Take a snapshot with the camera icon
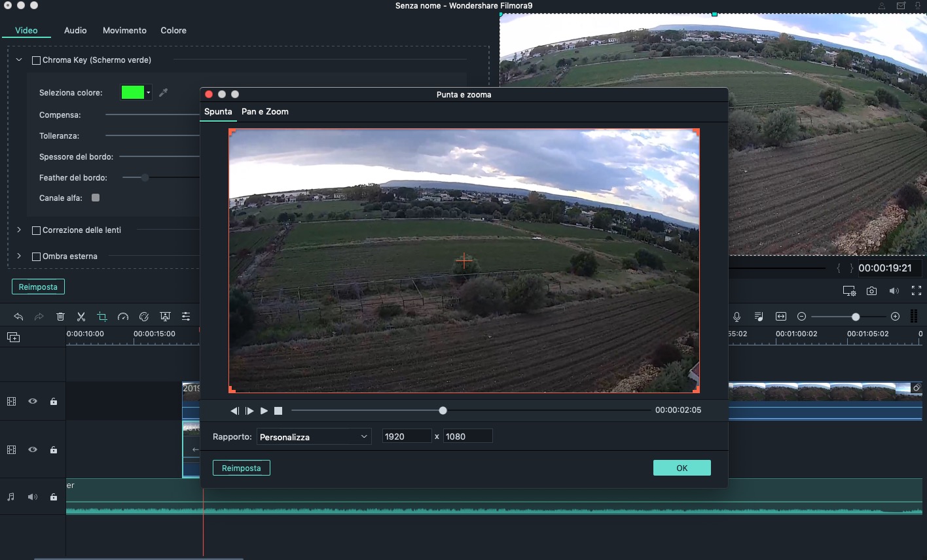Image resolution: width=927 pixels, height=560 pixels. 871,291
